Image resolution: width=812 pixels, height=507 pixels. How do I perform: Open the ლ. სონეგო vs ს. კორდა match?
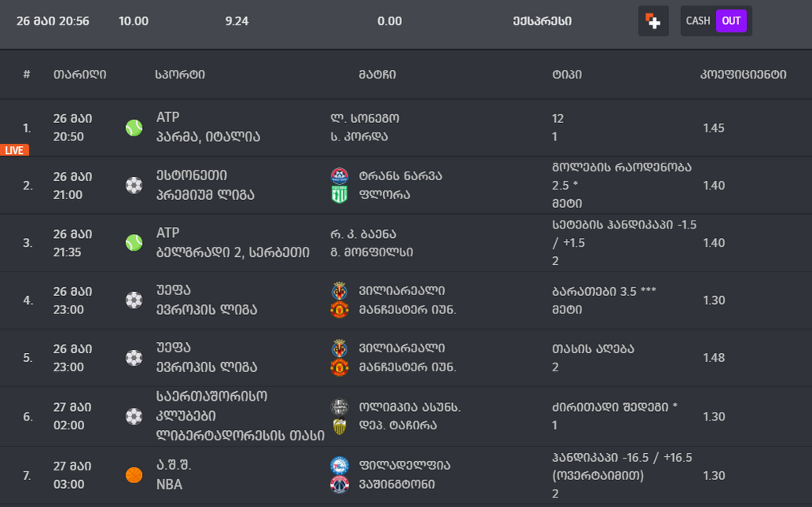365,128
